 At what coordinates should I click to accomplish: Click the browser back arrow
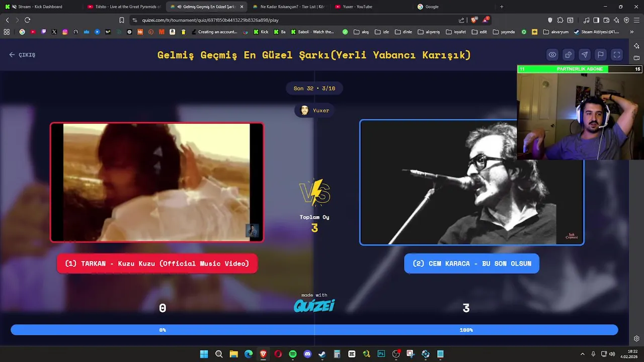tap(7, 20)
